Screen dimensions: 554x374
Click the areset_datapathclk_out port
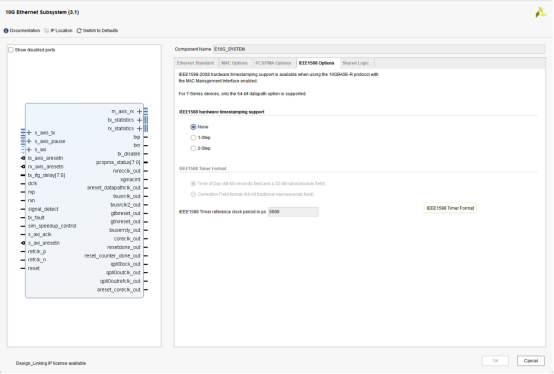point(114,188)
